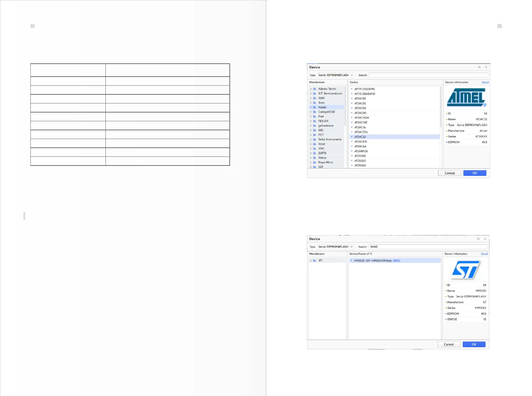Click the Amic folder icon
The image size is (532, 396).
tap(314, 102)
